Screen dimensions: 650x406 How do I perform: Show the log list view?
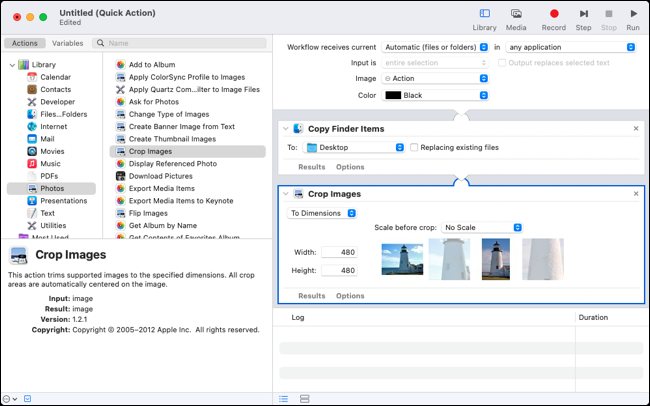tap(284, 399)
